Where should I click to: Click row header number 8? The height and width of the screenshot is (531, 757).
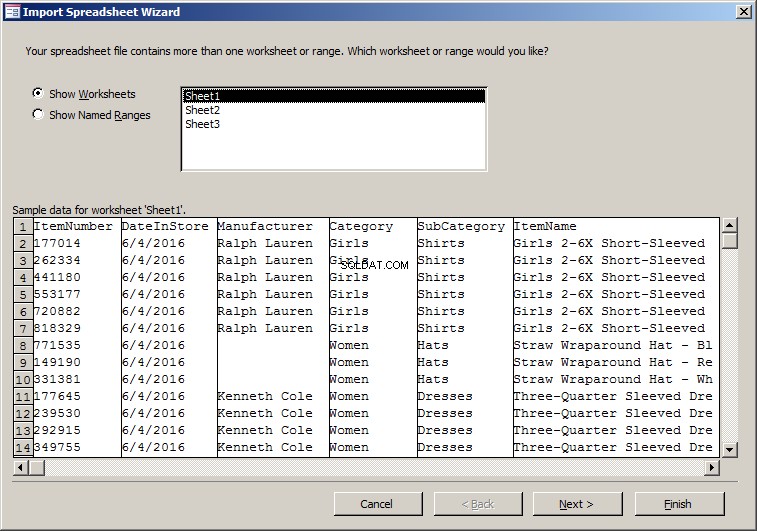click(23, 346)
